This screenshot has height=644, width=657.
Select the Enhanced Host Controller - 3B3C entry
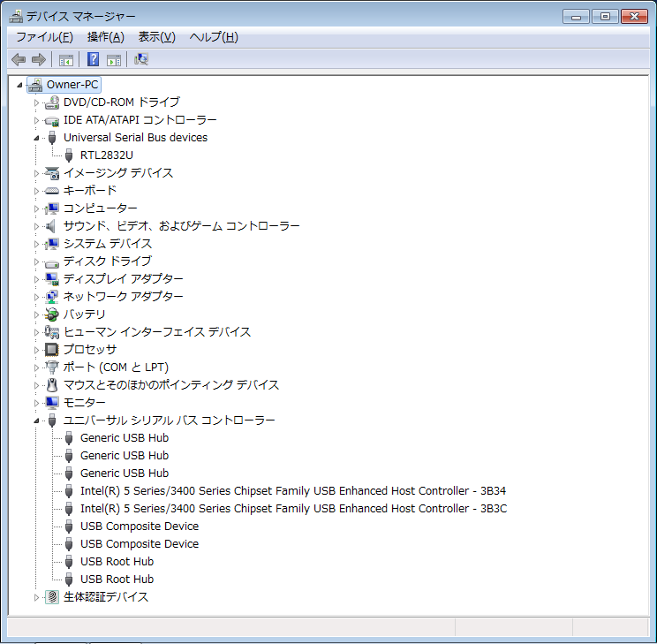pos(293,509)
